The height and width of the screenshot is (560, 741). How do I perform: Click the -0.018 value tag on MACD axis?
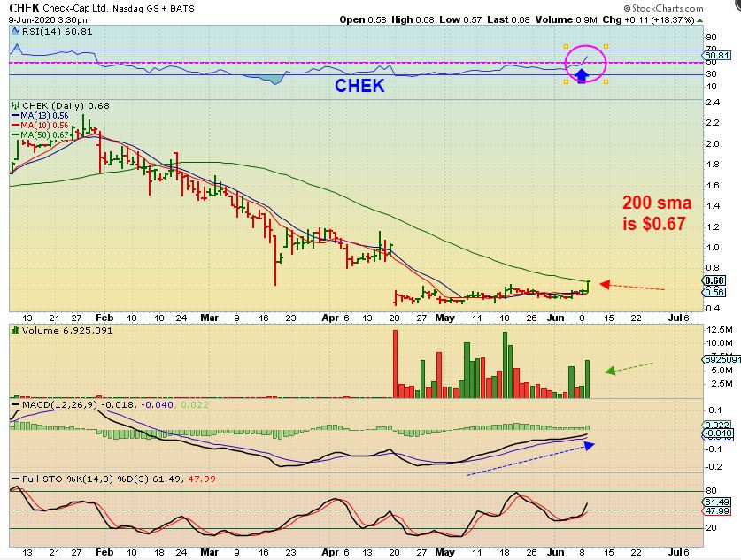point(718,433)
